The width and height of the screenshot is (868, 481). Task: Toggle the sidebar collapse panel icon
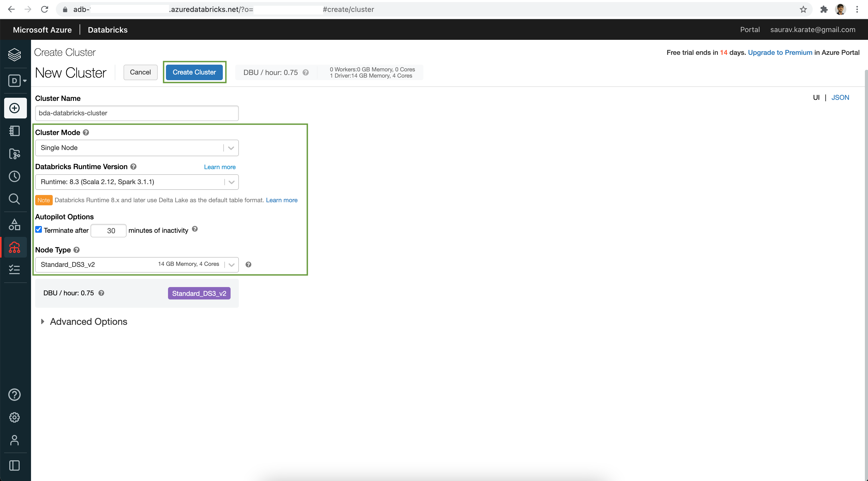(x=14, y=465)
